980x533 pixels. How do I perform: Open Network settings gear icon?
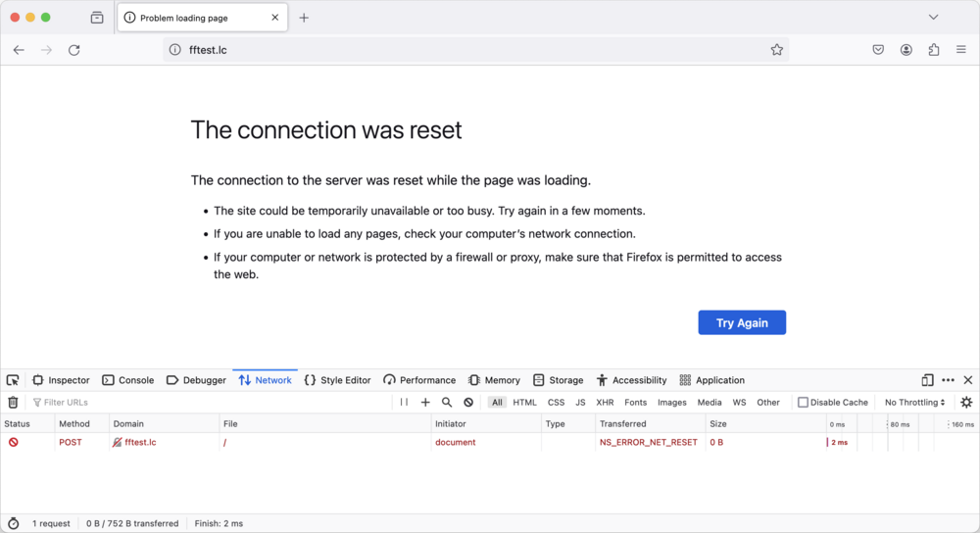click(x=966, y=403)
